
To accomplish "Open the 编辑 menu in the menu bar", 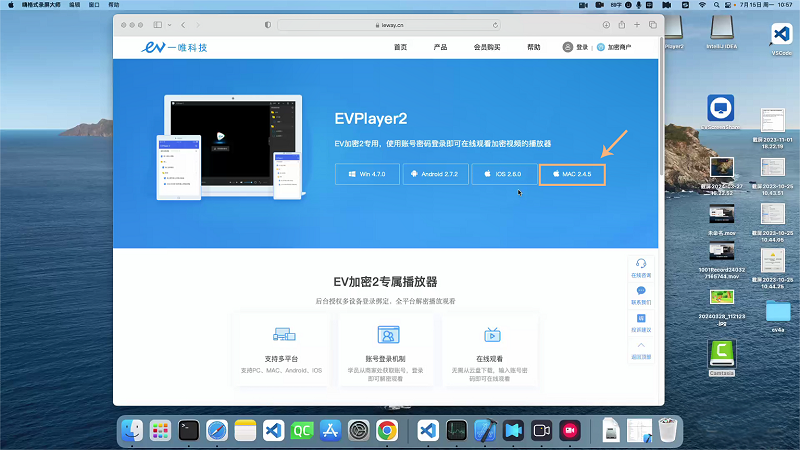I will coord(74,5).
